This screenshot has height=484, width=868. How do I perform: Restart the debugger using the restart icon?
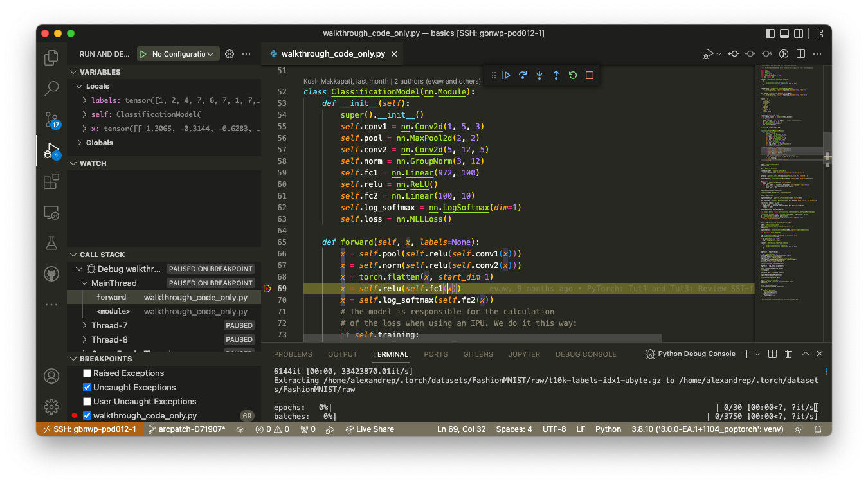click(573, 75)
